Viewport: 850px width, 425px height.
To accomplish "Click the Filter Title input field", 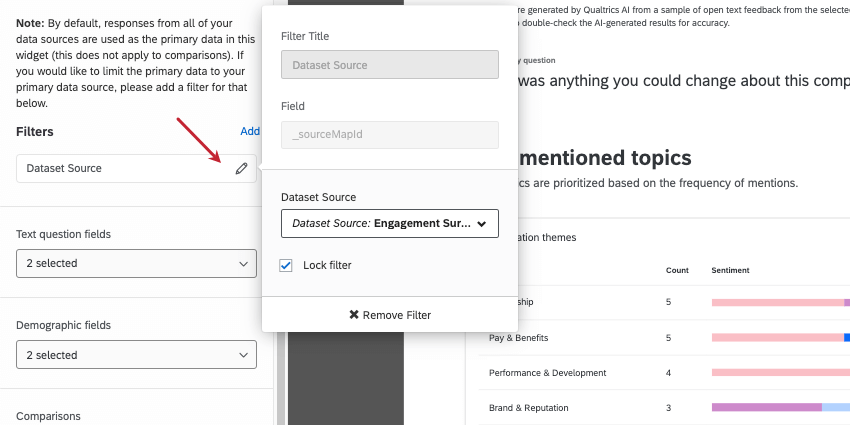I will pos(390,65).
